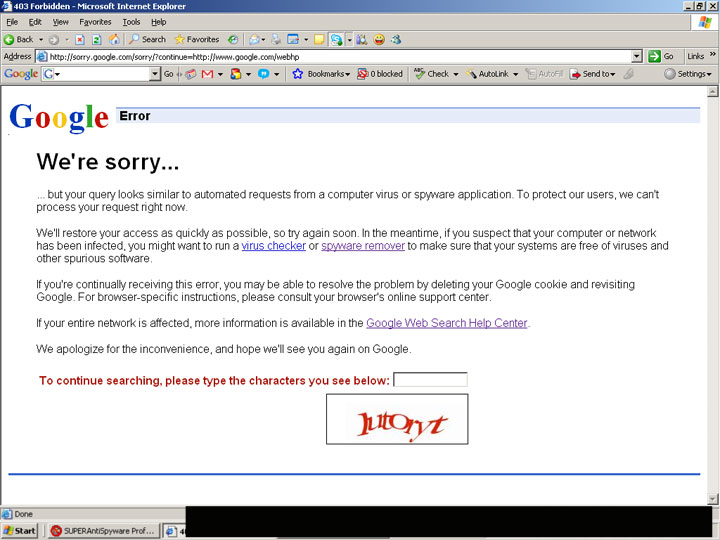Image resolution: width=720 pixels, height=540 pixels.
Task: Click the Research binoculars icon
Action: [362, 40]
